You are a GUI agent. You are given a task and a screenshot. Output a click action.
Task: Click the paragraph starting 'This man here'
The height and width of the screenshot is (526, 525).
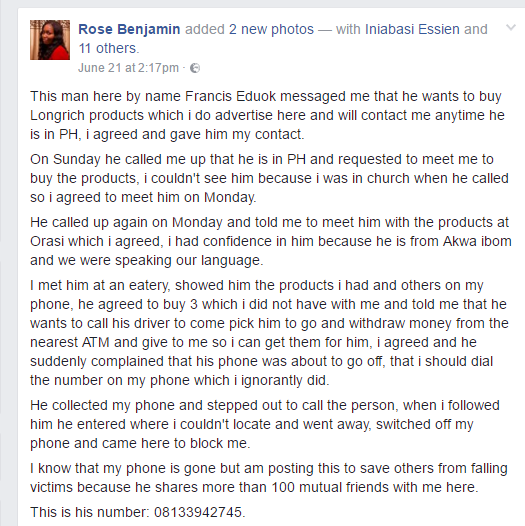267,115
